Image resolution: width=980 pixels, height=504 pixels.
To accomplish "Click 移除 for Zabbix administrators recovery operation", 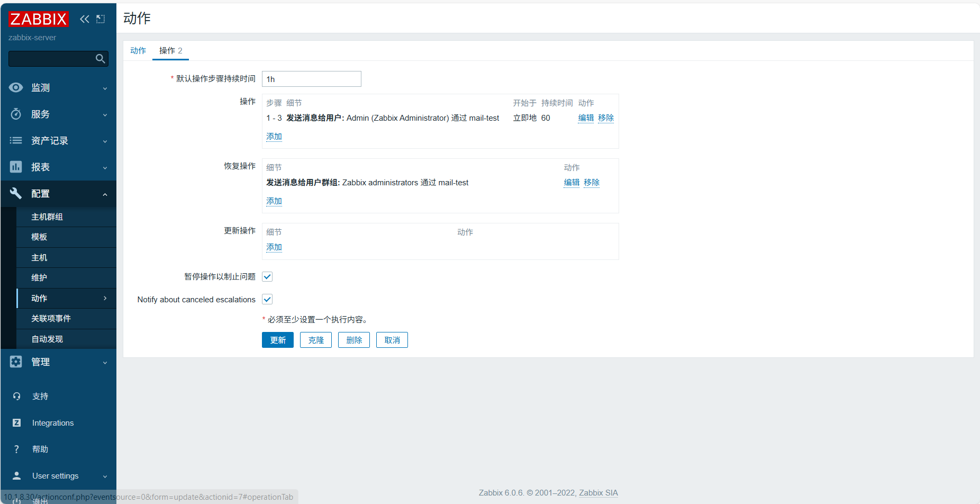I will (x=592, y=183).
